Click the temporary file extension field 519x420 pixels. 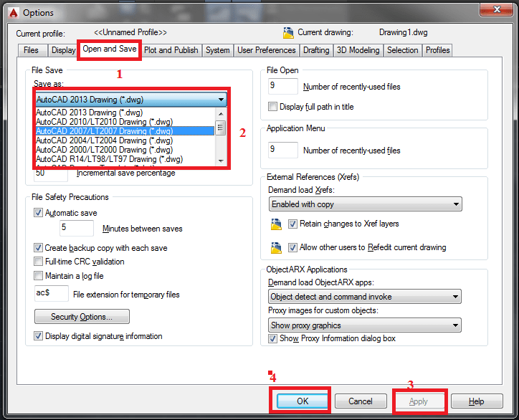52,294
